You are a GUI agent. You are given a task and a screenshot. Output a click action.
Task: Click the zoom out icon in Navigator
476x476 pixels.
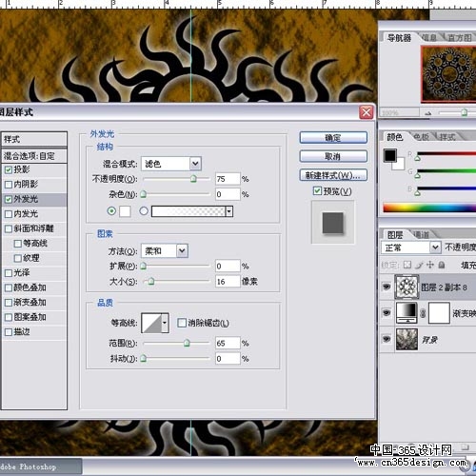428,112
